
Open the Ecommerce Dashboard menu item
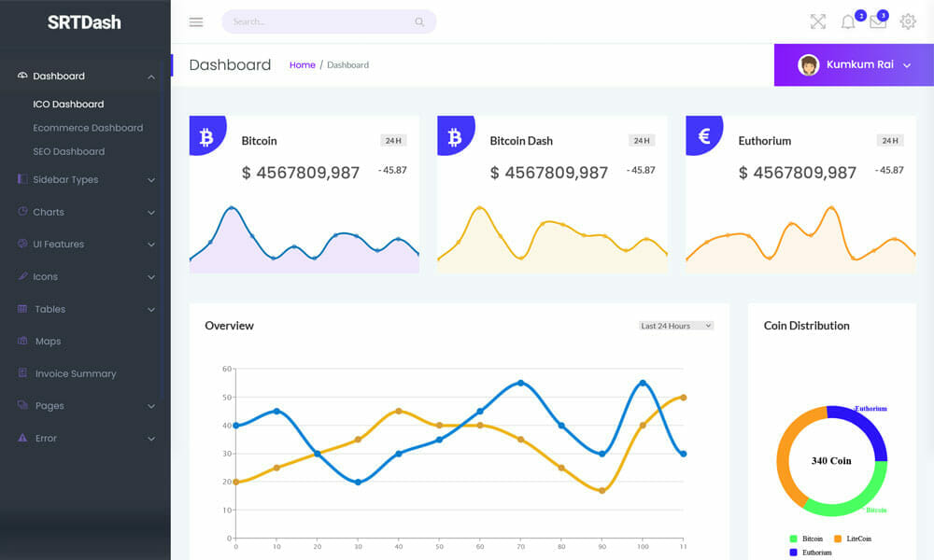pyautogui.click(x=88, y=128)
